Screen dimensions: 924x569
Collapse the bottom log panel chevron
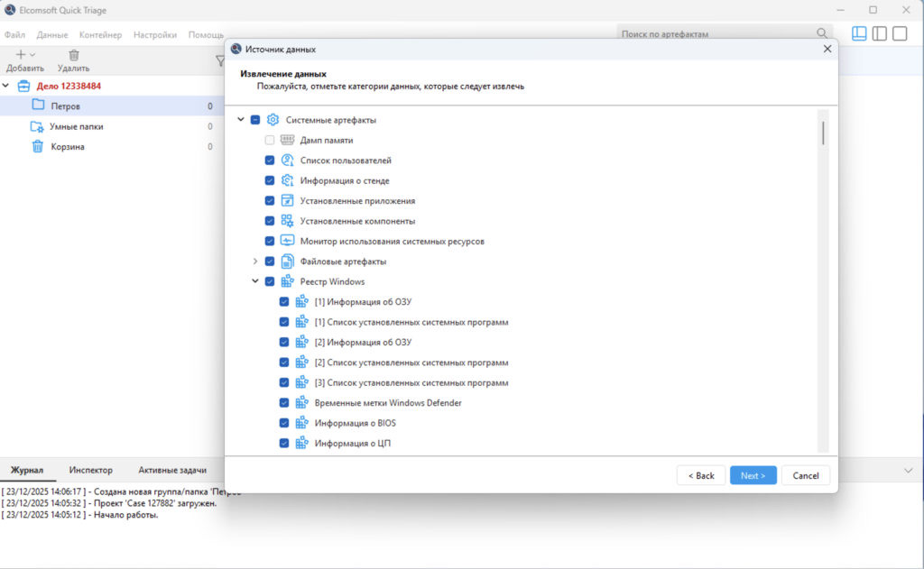coord(908,470)
